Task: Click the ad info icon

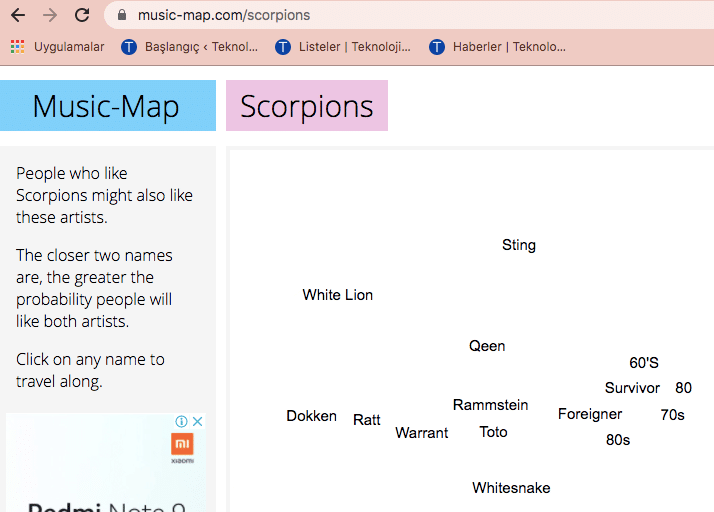Action: (182, 422)
